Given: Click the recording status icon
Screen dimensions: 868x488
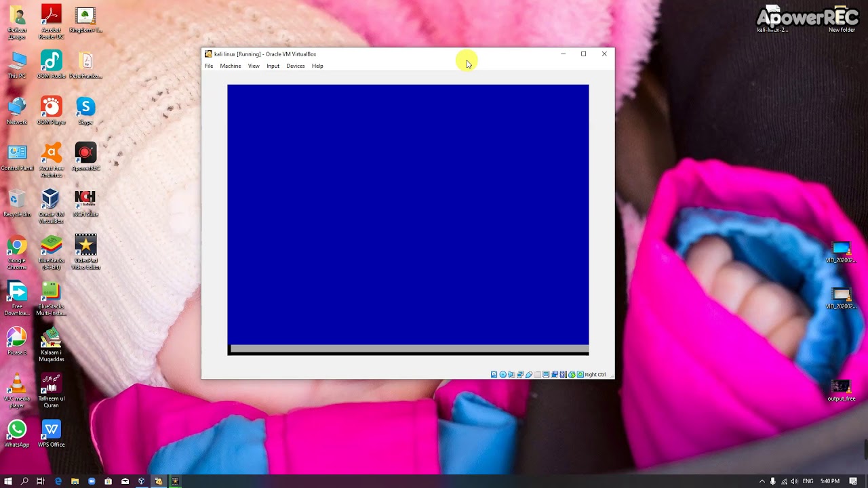Looking at the screenshot, I should tap(555, 374).
